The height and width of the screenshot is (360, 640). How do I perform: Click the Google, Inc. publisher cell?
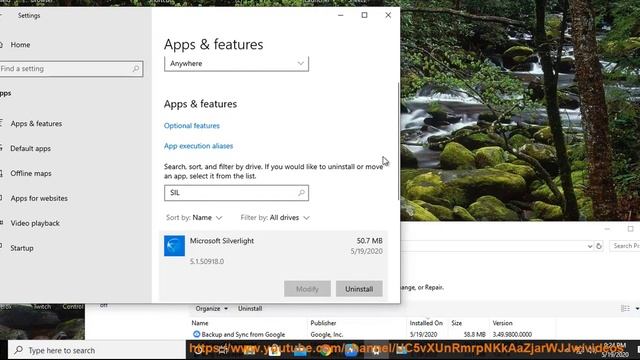click(327, 334)
